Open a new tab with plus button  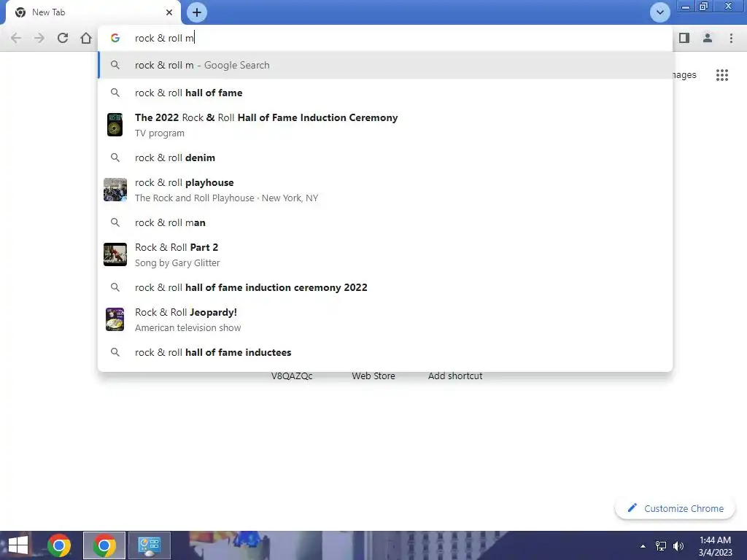197,12
